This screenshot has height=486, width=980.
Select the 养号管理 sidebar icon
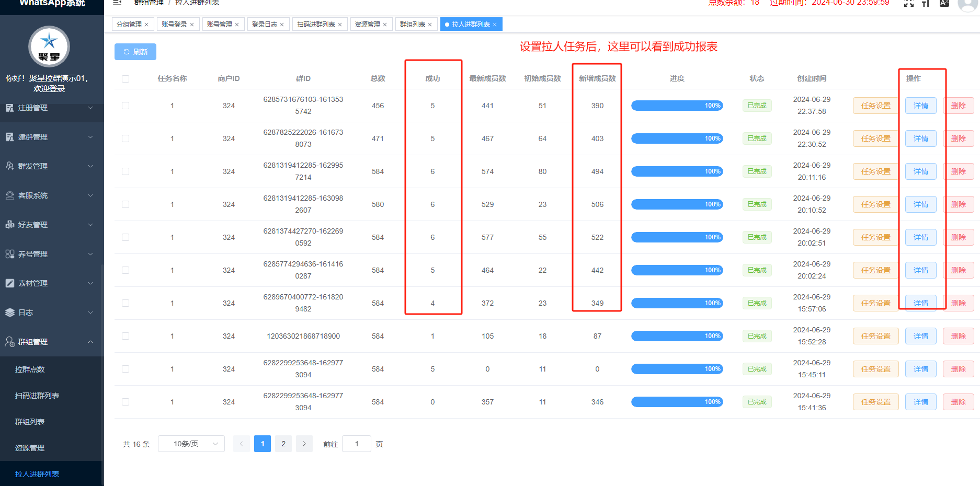(x=9, y=254)
